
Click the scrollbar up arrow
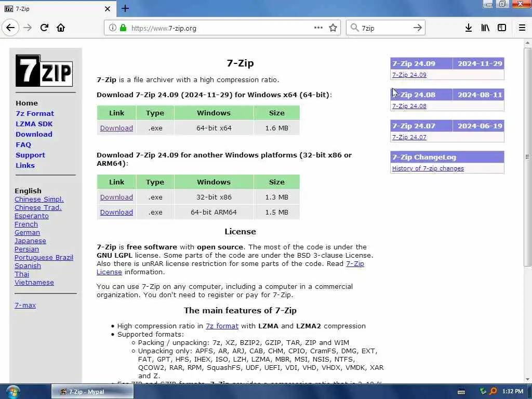(527, 43)
